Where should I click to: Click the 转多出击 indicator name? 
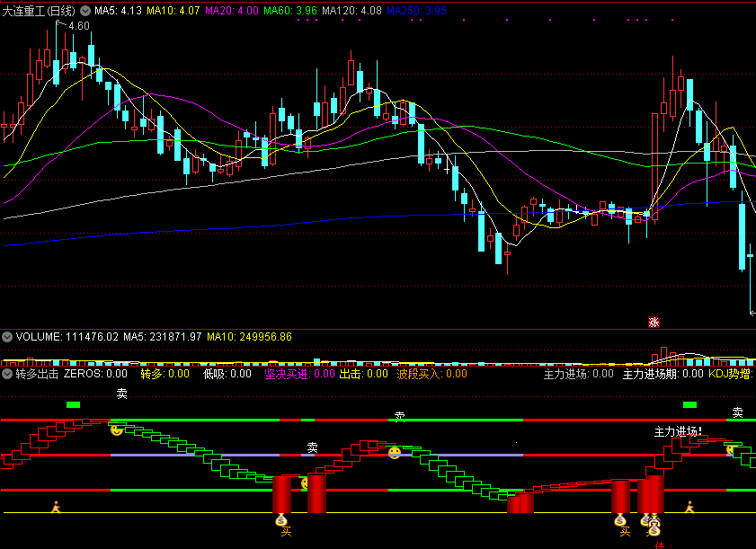pos(37,374)
